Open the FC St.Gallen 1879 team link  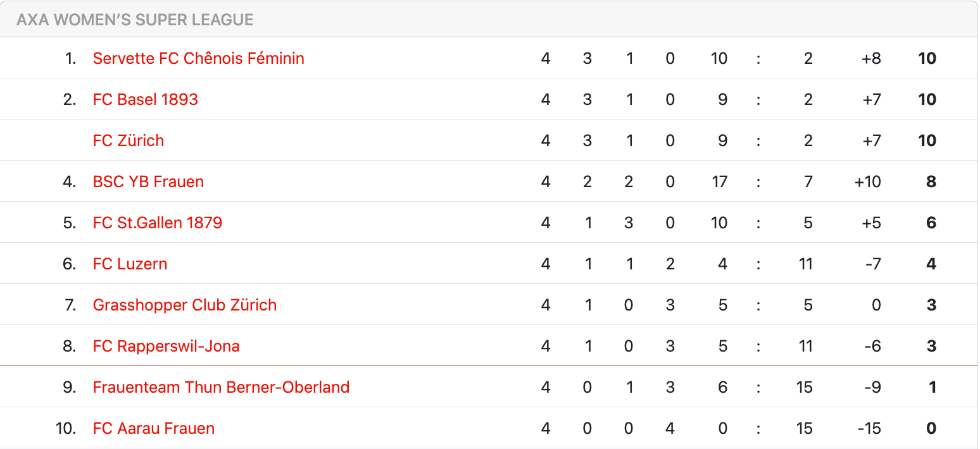click(157, 223)
